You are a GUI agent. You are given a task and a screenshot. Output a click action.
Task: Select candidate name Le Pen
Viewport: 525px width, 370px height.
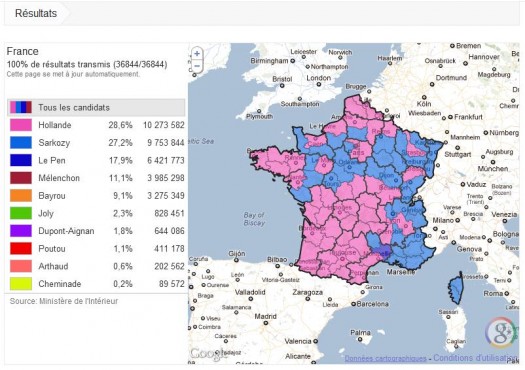(x=52, y=160)
